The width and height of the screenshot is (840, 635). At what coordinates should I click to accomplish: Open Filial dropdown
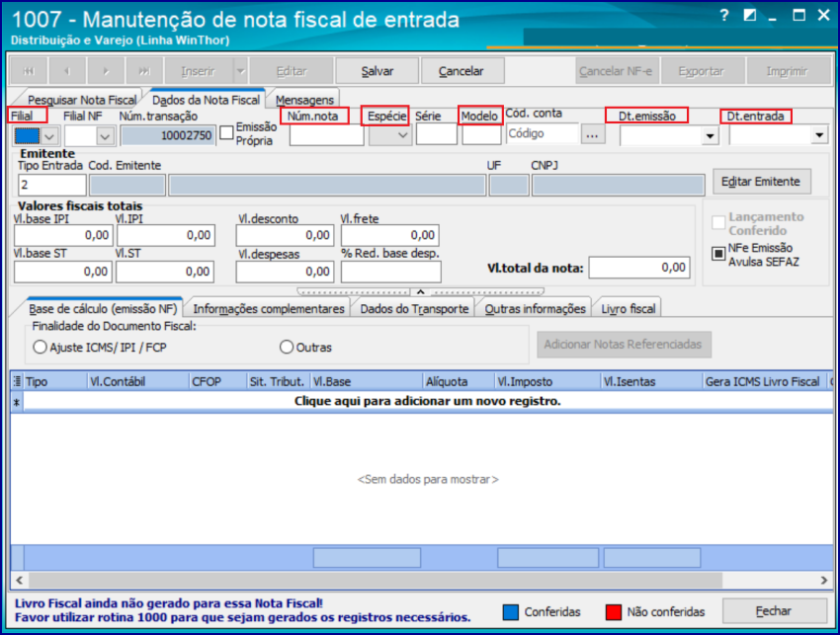(x=49, y=136)
